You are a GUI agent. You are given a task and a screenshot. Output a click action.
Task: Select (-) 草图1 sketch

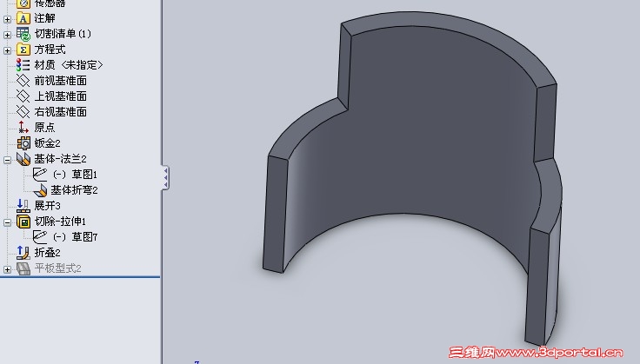coord(75,175)
